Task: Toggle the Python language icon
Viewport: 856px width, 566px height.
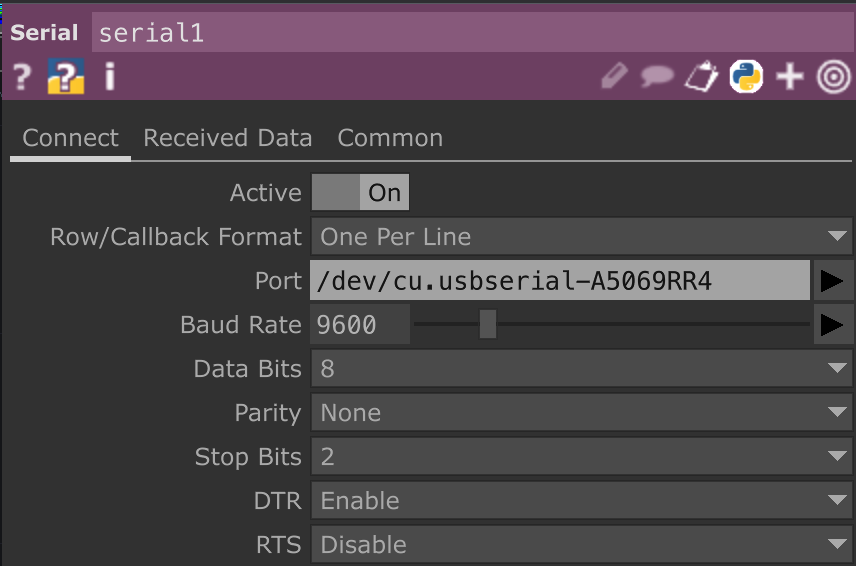Action: 746,76
